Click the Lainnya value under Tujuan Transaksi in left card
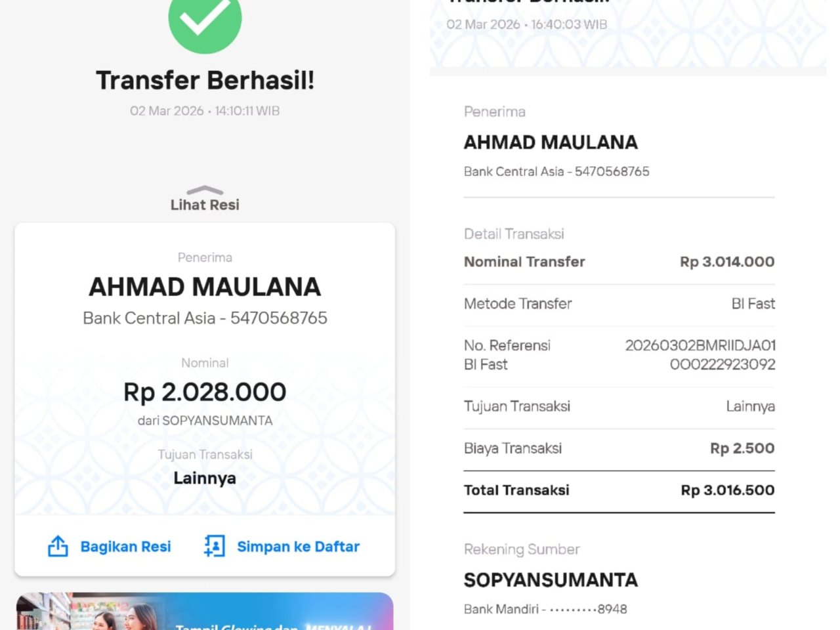The height and width of the screenshot is (630, 840). [x=205, y=478]
